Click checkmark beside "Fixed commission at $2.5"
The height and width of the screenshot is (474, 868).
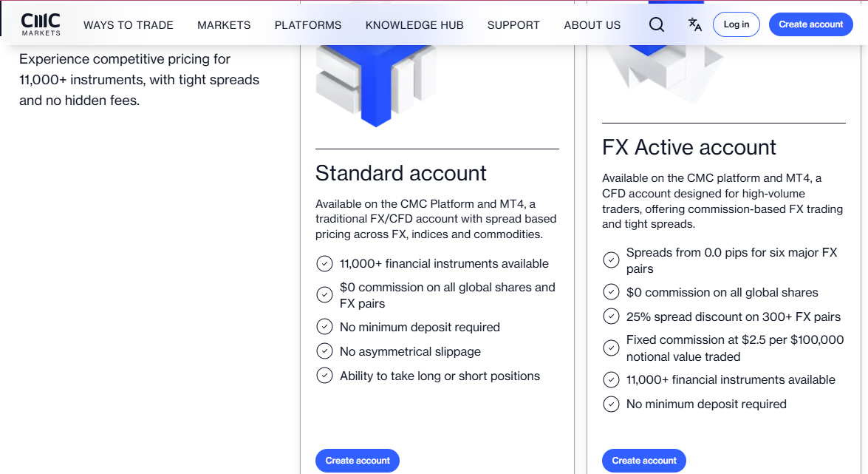pyautogui.click(x=611, y=348)
